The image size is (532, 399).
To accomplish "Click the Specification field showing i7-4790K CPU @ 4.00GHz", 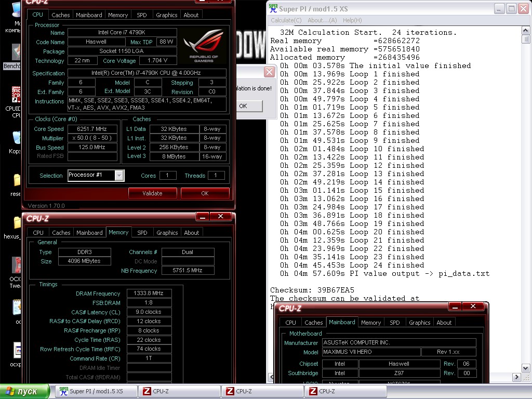I will pyautogui.click(x=147, y=73).
